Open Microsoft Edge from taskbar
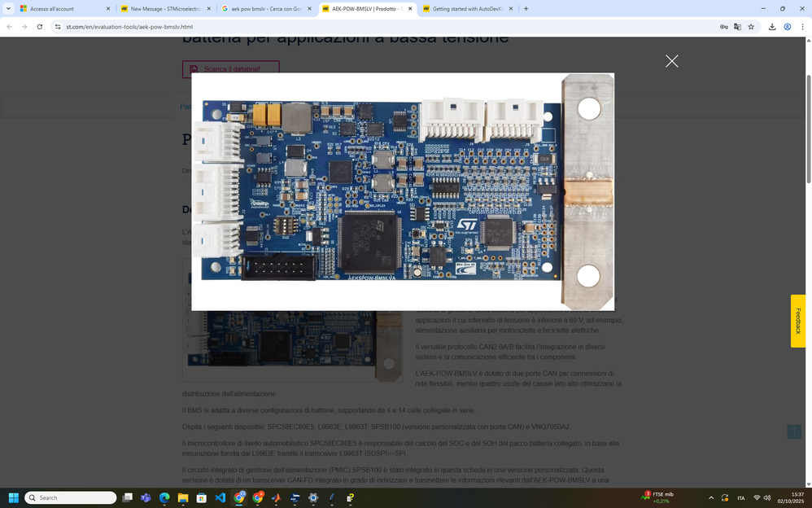 pyautogui.click(x=164, y=497)
